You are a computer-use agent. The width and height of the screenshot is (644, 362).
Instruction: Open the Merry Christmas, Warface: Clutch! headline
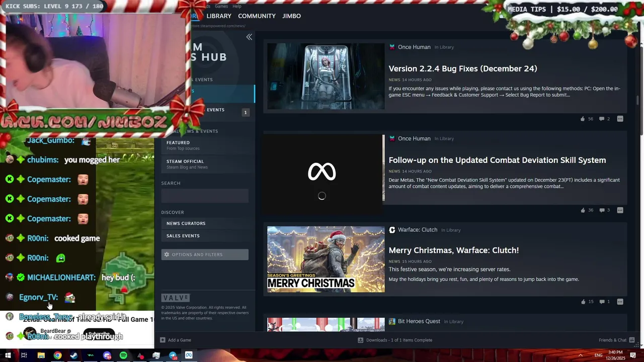pos(453,250)
